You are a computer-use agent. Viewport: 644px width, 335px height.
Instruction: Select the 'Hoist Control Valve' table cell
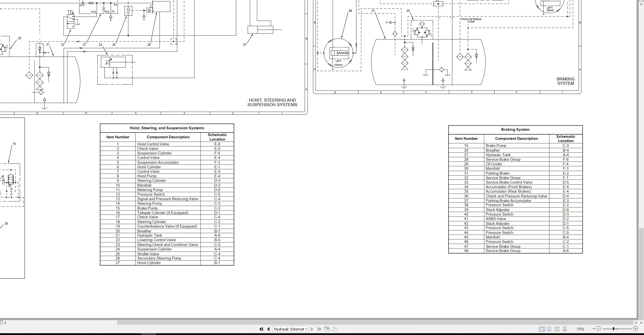pyautogui.click(x=168, y=144)
